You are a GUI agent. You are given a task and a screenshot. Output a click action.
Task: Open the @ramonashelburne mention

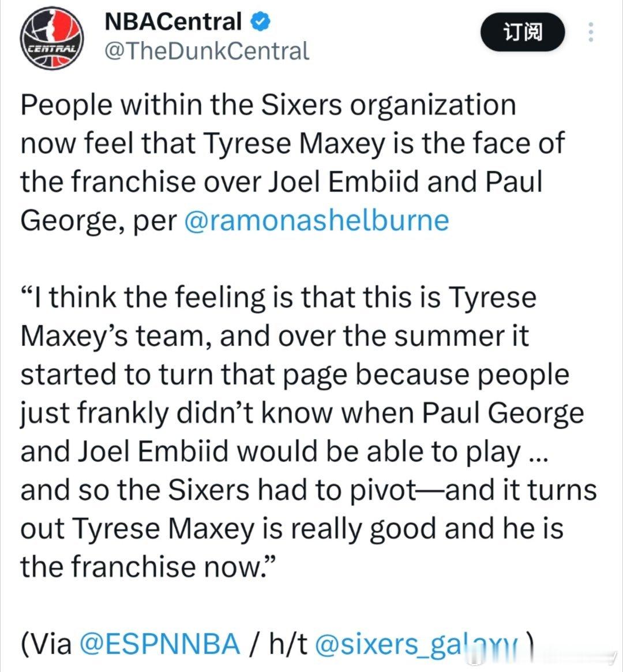click(316, 221)
